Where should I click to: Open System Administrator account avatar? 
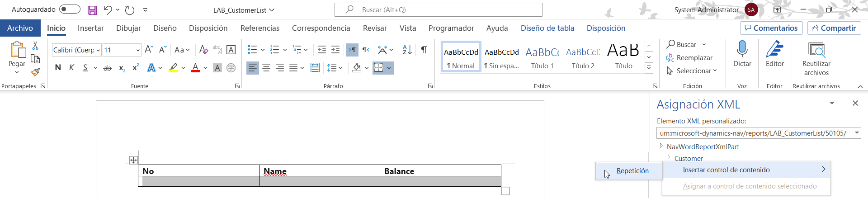click(751, 9)
